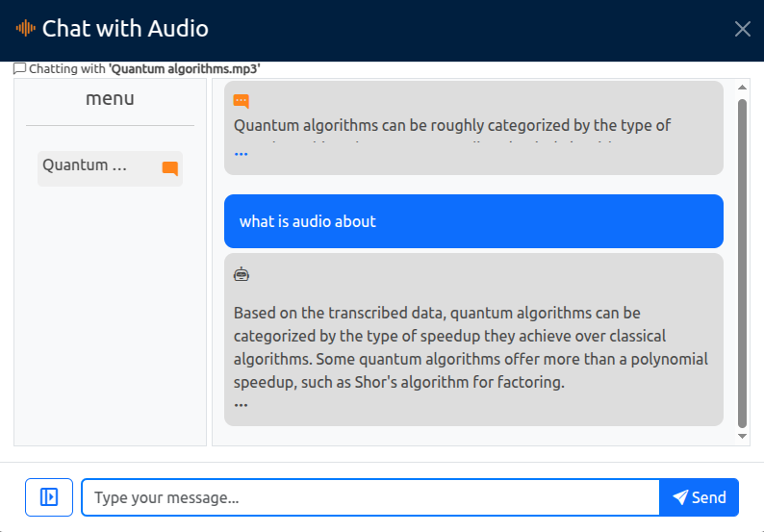Select the 'Quantum ...' conversation in menu
Image resolution: width=764 pixels, height=532 pixels.
pos(110,168)
